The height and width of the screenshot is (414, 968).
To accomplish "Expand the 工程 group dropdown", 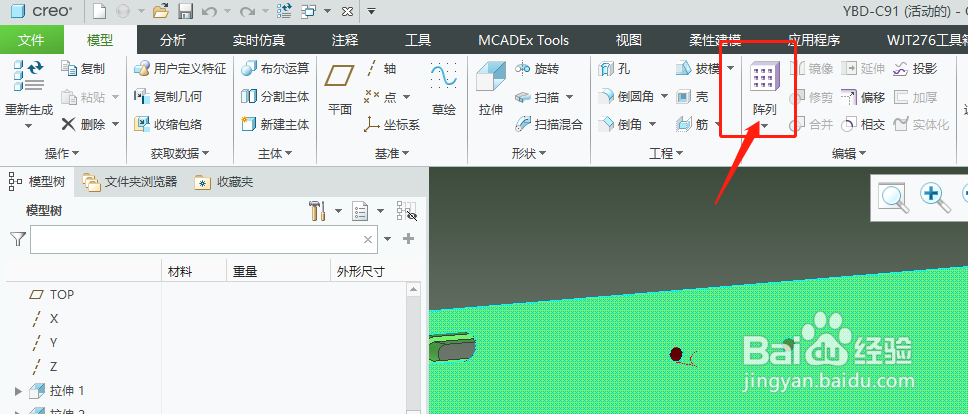I will point(666,152).
